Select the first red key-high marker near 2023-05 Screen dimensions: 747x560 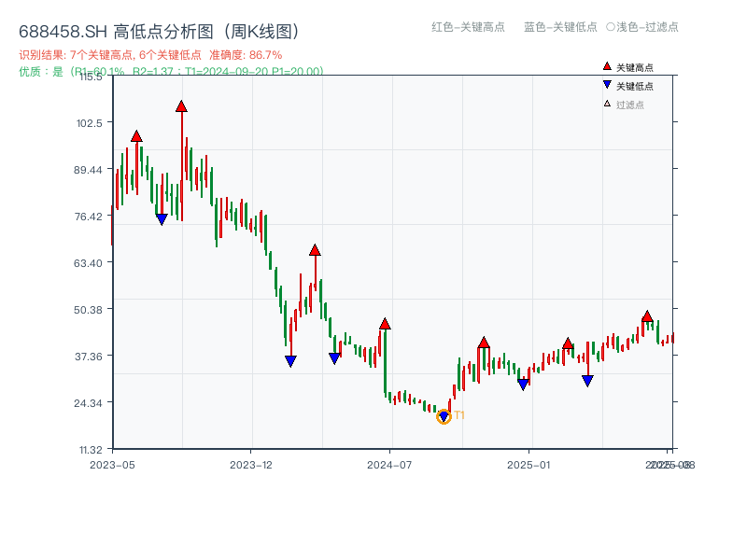[x=136, y=136]
